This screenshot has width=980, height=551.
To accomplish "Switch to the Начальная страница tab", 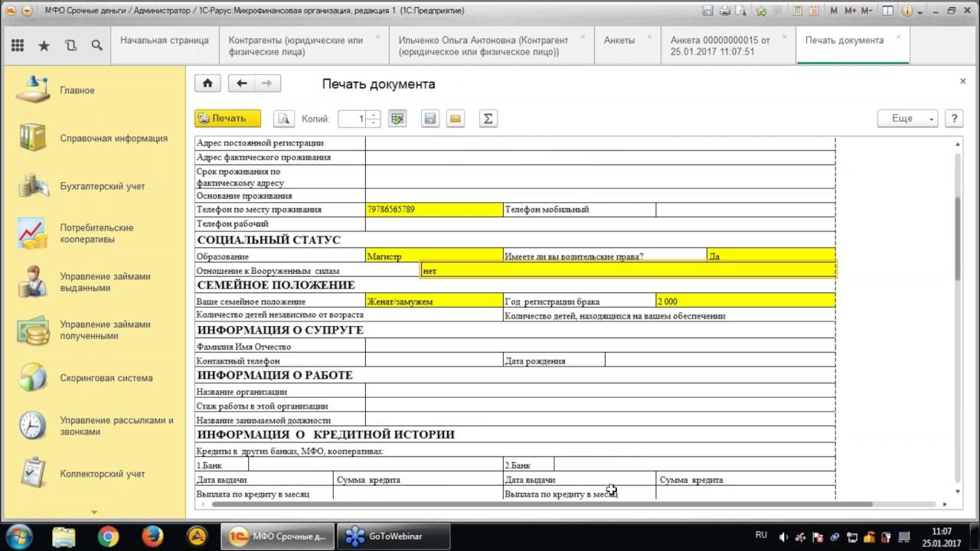I will click(x=164, y=46).
